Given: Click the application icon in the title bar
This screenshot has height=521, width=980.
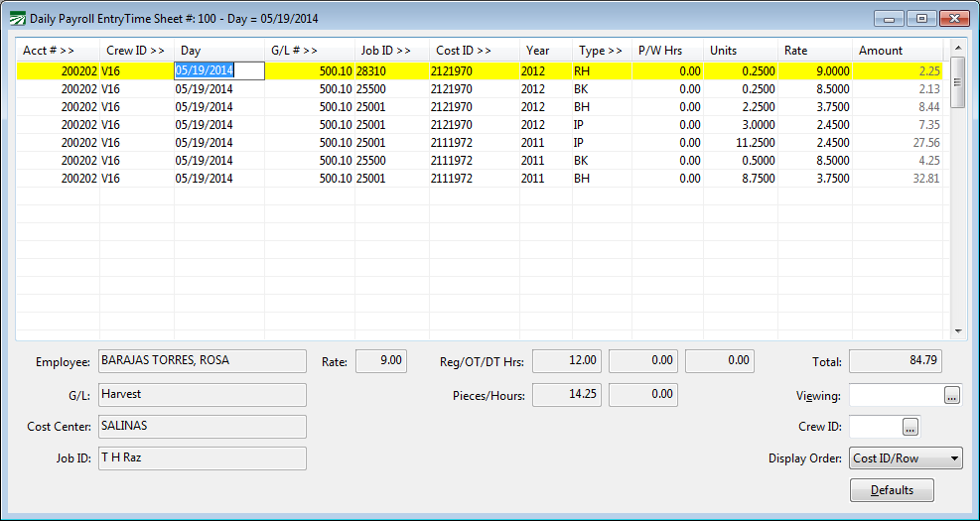Looking at the screenshot, I should click(17, 19).
